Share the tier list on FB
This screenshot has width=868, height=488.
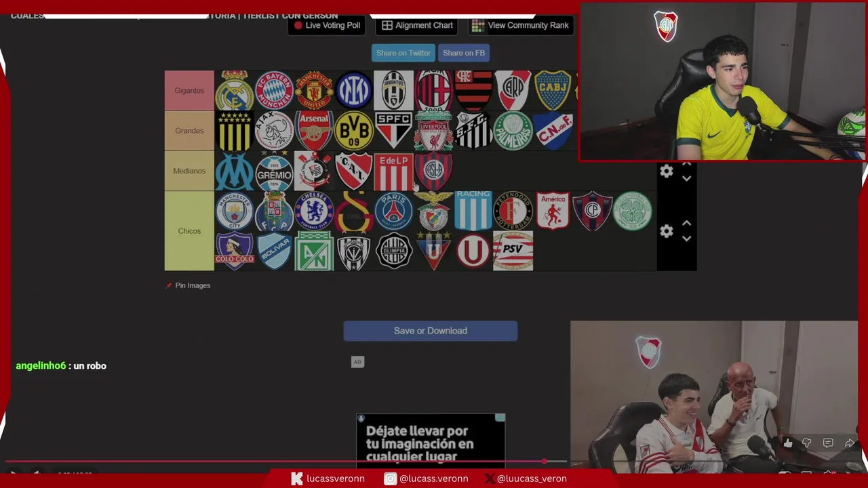click(x=464, y=53)
